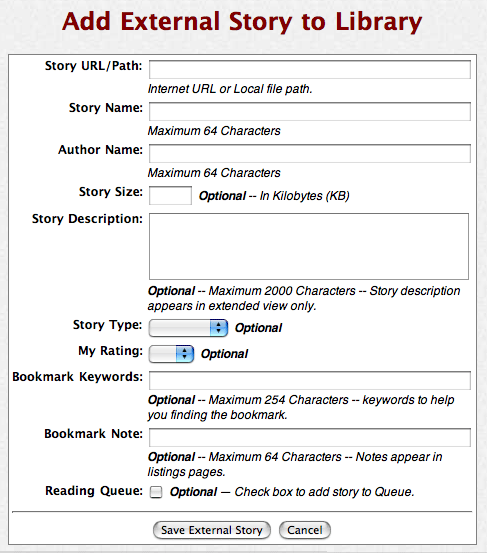Image resolution: width=487 pixels, height=553 pixels.
Task: Click the Story Description label
Action: tap(87, 219)
